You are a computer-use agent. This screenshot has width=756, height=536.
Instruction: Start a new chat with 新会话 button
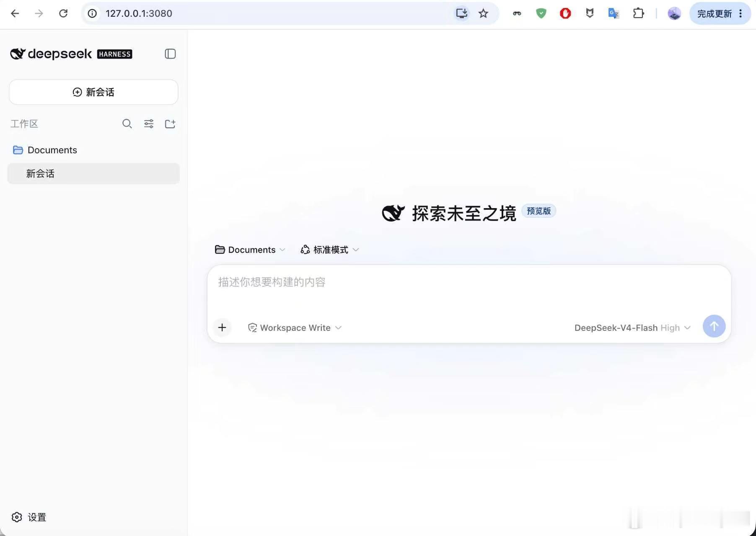point(93,92)
